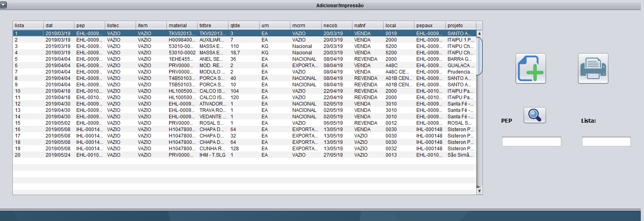Click the projeto column header
644x221 pixels.
coord(461,25)
